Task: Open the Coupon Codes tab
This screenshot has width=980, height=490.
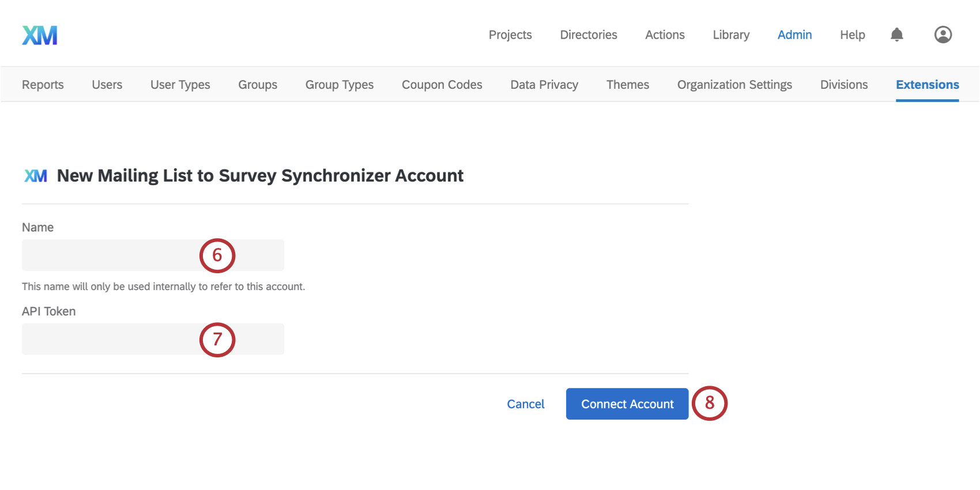Action: pyautogui.click(x=442, y=85)
